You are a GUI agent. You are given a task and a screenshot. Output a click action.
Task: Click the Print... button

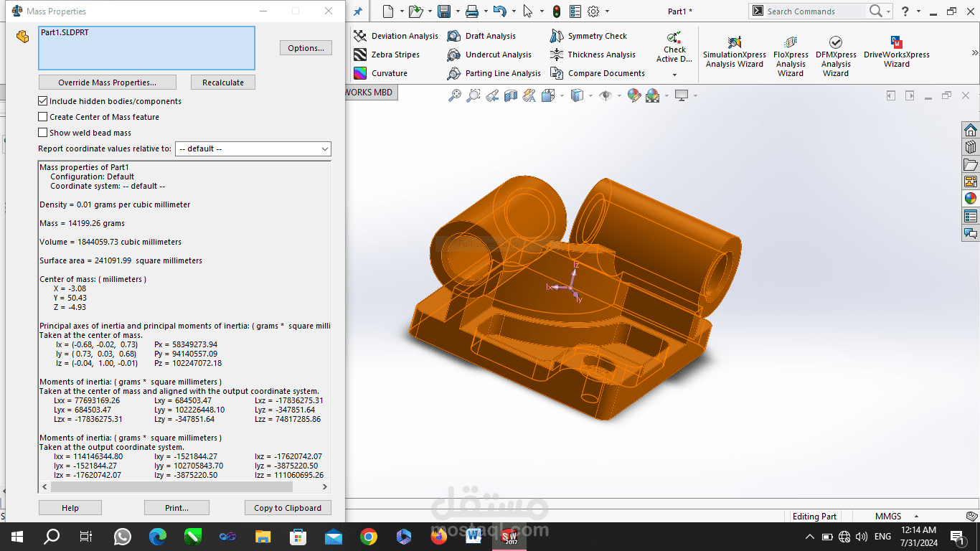coord(176,508)
